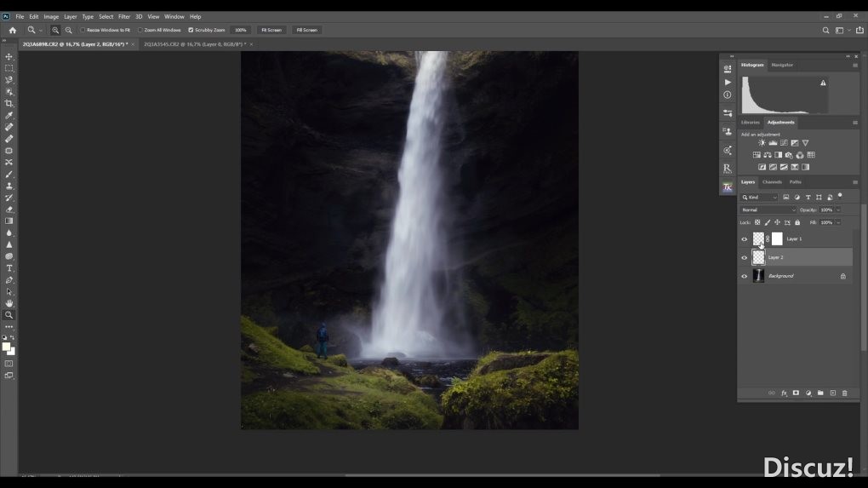Hide the Background layer eye icon
The image size is (868, 488).
pos(744,276)
